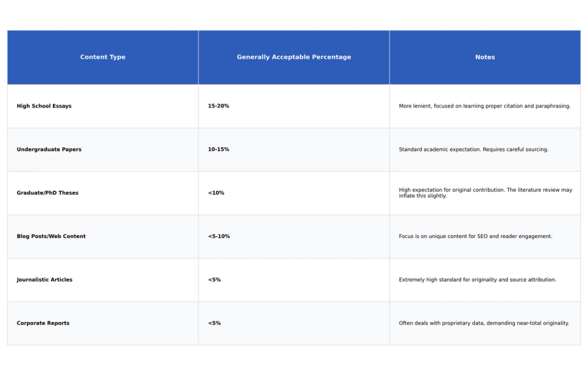Select the "High School Essays" cell
The image size is (588, 376).
[x=103, y=106]
